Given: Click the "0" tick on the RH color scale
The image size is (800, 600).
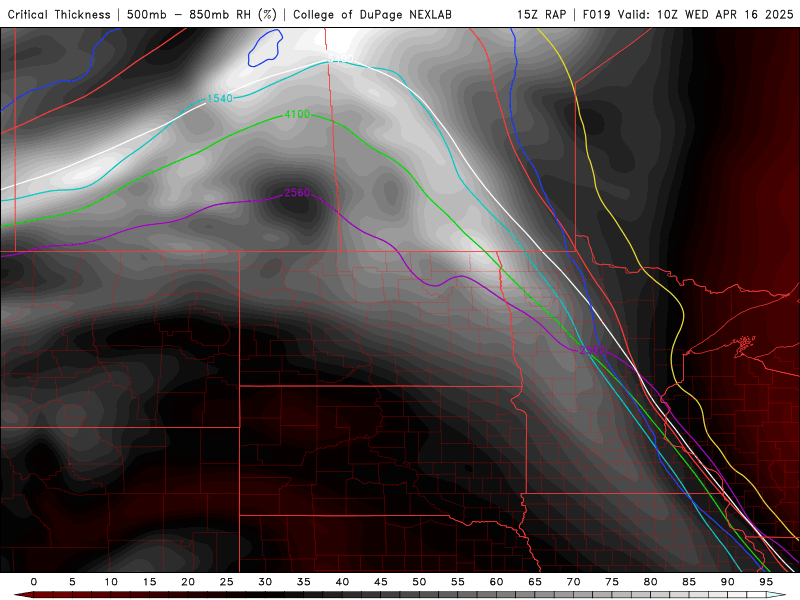Looking at the screenshot, I should 34,582.
